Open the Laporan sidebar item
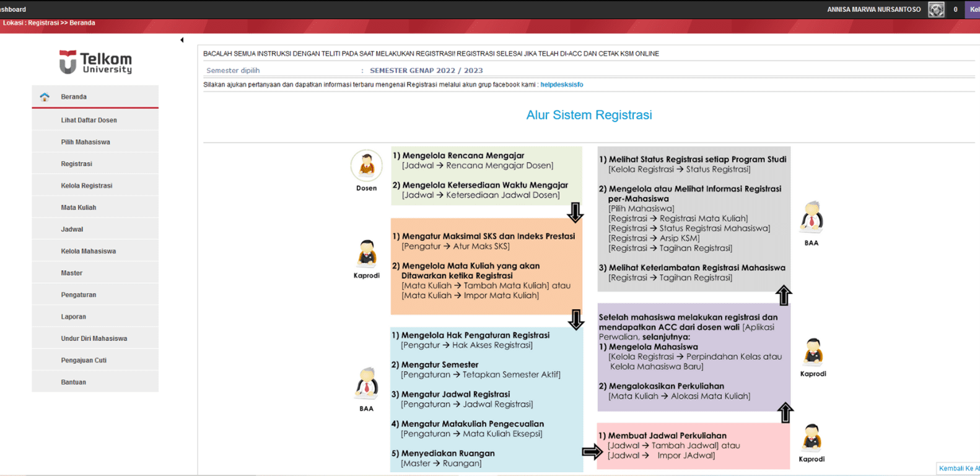 [x=73, y=317]
